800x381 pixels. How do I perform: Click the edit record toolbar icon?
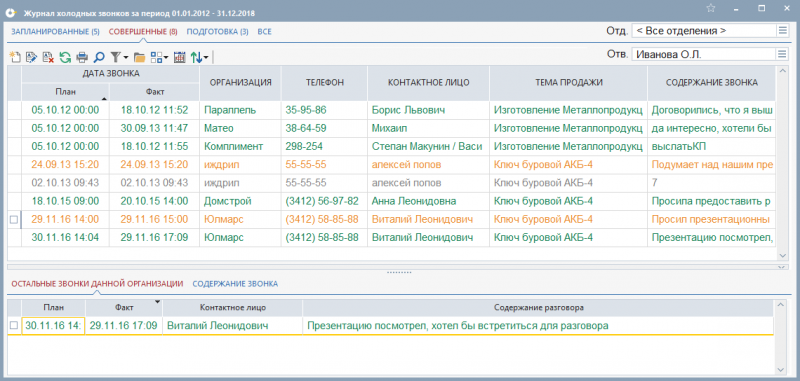click(32, 58)
